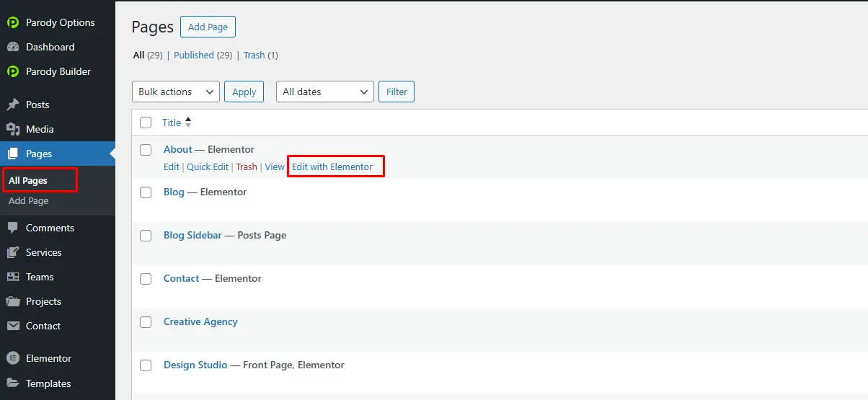Click the Contact envelope icon

click(x=13, y=326)
